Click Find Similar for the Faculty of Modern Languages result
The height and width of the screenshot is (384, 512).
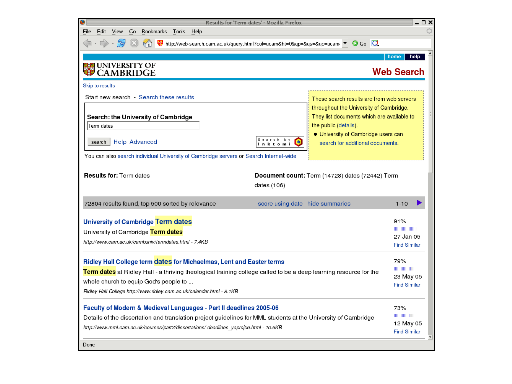[x=407, y=332]
